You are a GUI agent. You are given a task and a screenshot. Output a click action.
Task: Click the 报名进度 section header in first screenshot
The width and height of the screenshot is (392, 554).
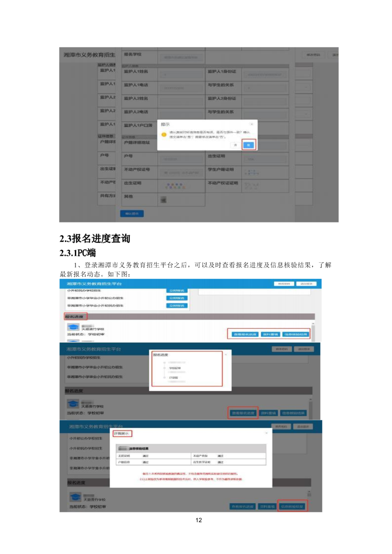(x=74, y=317)
